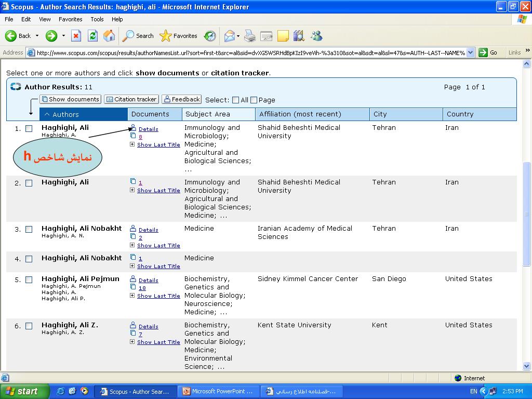532x399 pixels.
Task: Check author row 1 Haghighi, Ali
Action: (29, 129)
